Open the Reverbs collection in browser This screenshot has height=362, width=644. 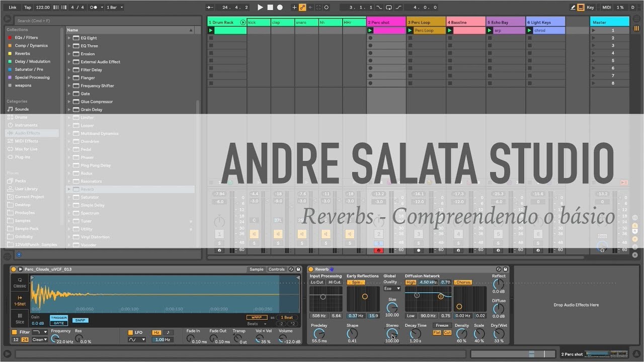pos(22,53)
